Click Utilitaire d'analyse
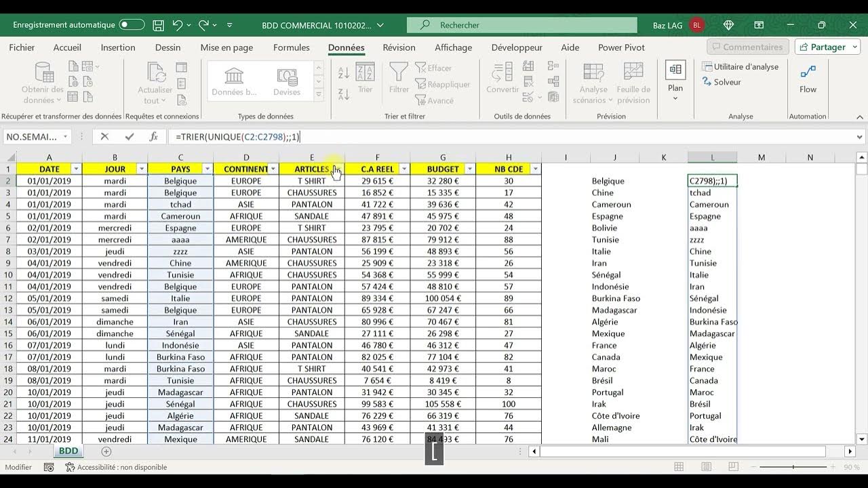This screenshot has width=868, height=488. point(741,66)
